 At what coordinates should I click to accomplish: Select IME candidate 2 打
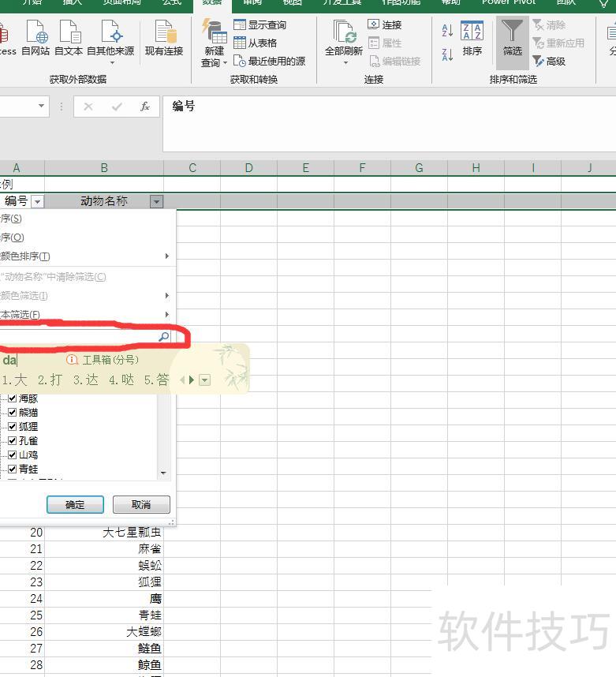pyautogui.click(x=50, y=380)
